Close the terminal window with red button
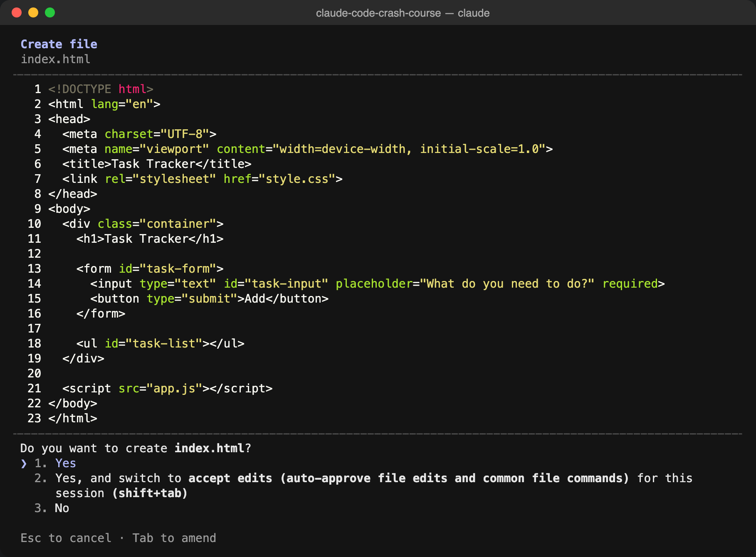The height and width of the screenshot is (557, 756). click(17, 12)
